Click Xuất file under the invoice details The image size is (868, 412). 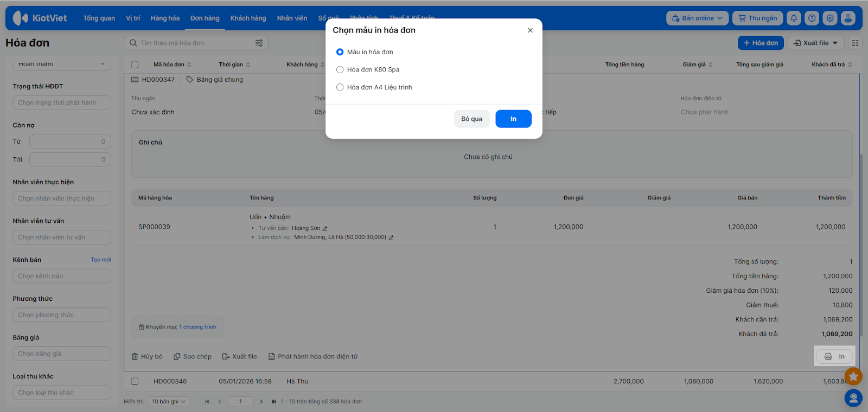point(240,356)
